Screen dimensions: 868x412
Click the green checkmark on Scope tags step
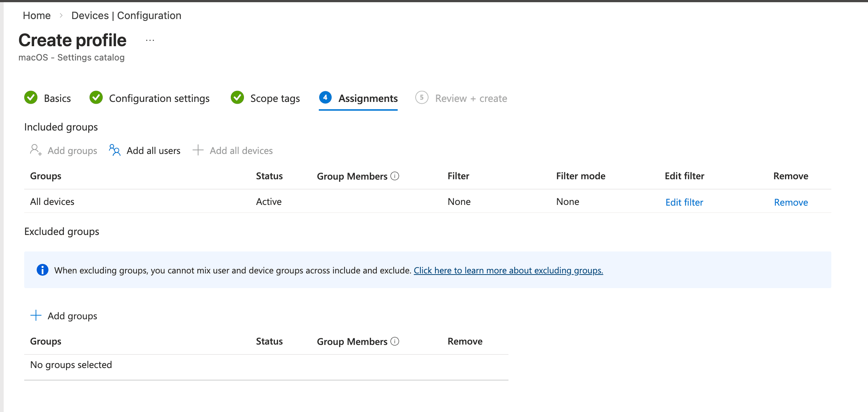(237, 98)
